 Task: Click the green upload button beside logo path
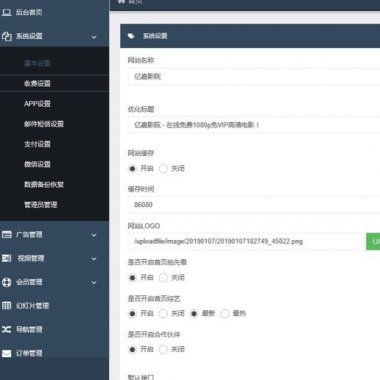[x=373, y=241]
